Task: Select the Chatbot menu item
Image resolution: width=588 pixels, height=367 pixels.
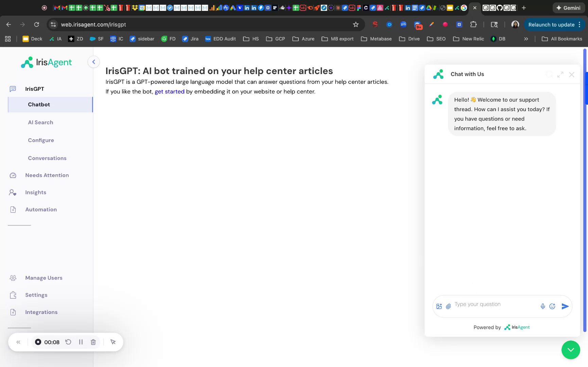Action: tap(50, 104)
